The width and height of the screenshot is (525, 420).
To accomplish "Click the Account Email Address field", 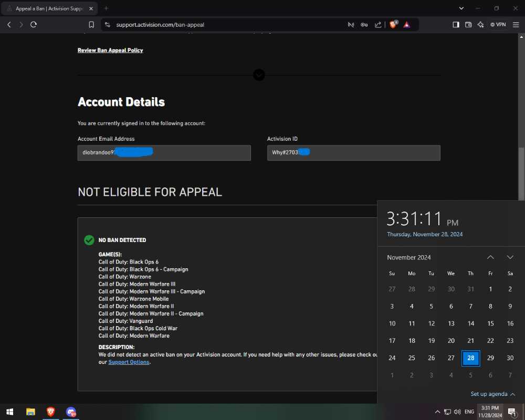I will 164,153.
